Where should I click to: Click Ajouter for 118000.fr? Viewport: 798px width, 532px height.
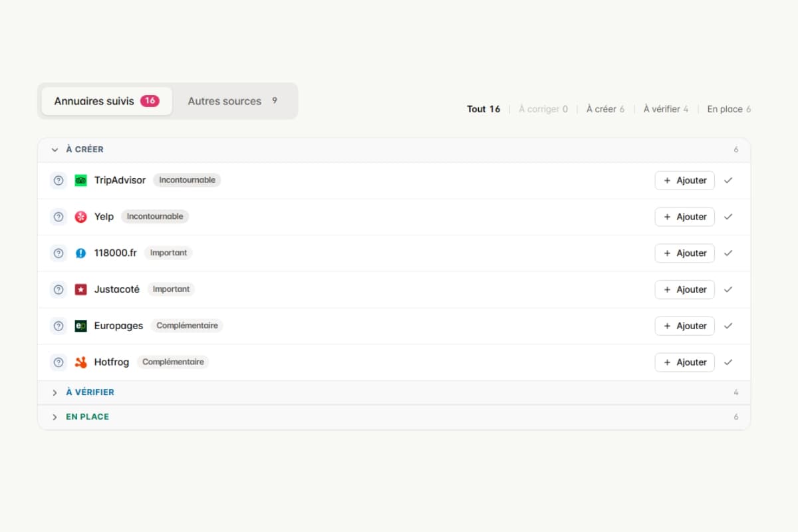pyautogui.click(x=685, y=253)
